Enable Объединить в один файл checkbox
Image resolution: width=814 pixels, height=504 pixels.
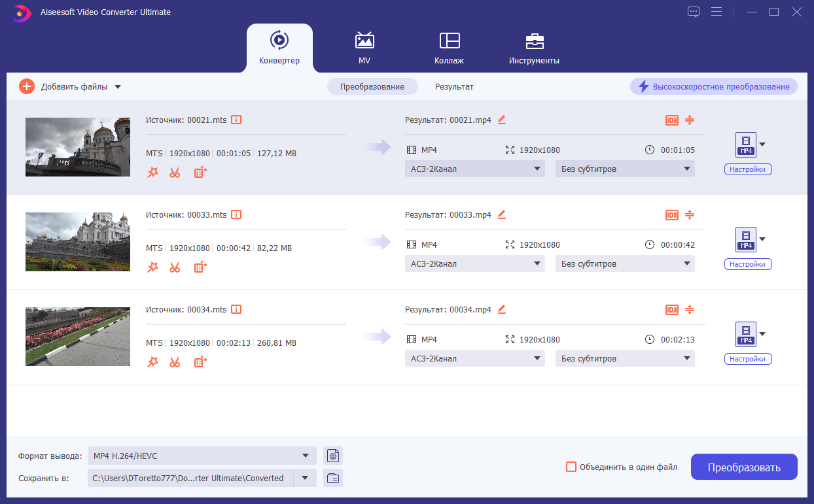[x=571, y=467]
